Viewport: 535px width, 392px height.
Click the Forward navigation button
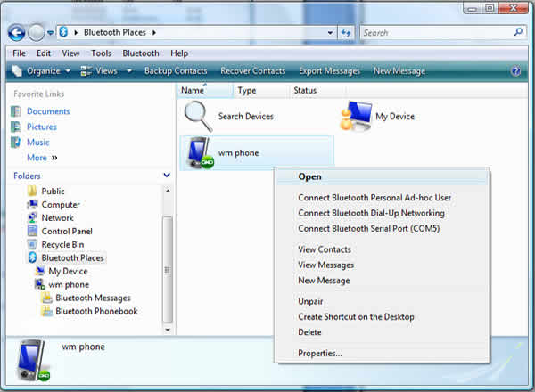tap(37, 33)
